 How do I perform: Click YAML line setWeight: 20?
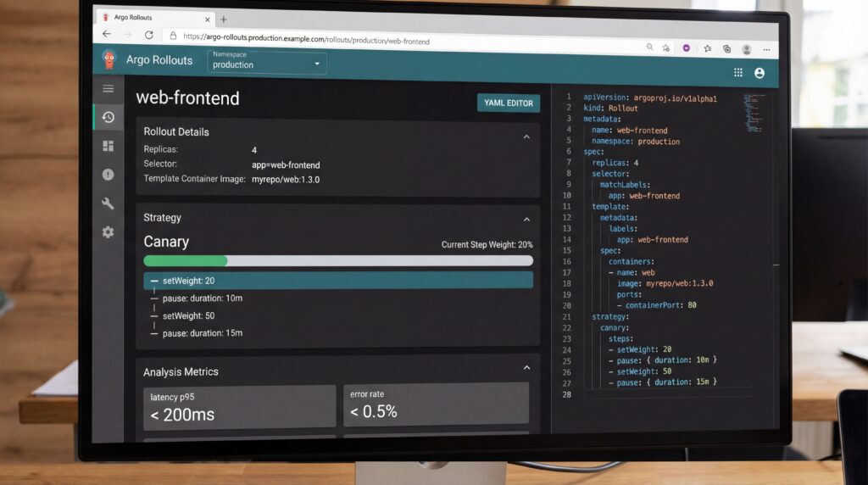tap(640, 349)
